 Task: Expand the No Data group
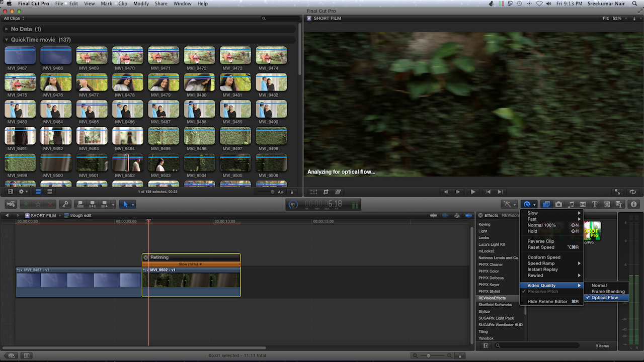[x=7, y=29]
